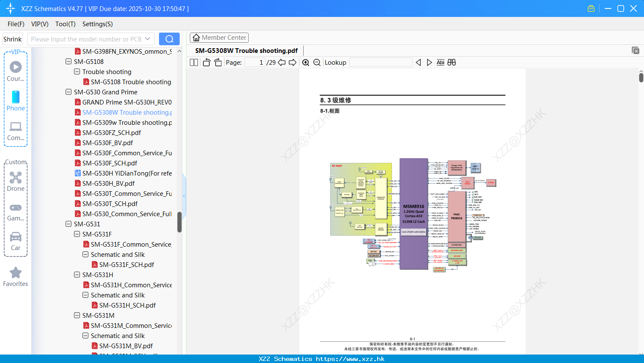Open SM-G530F_SCH.pdf

(x=106, y=163)
